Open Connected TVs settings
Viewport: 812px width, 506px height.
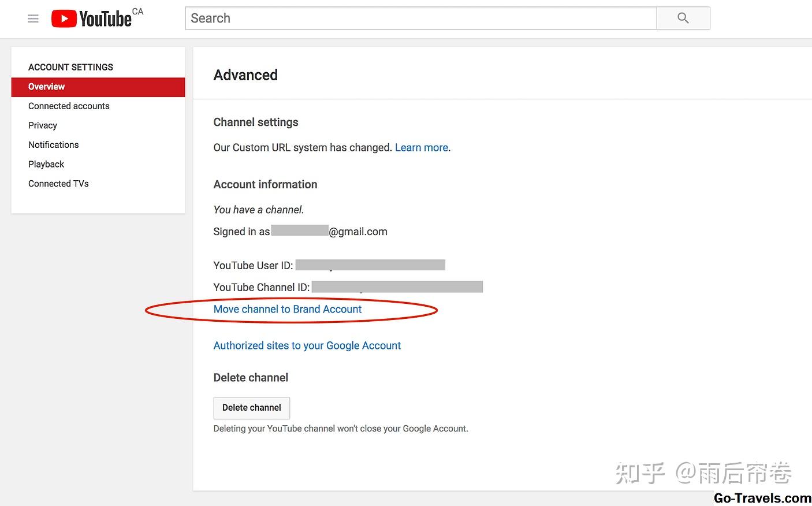click(58, 184)
